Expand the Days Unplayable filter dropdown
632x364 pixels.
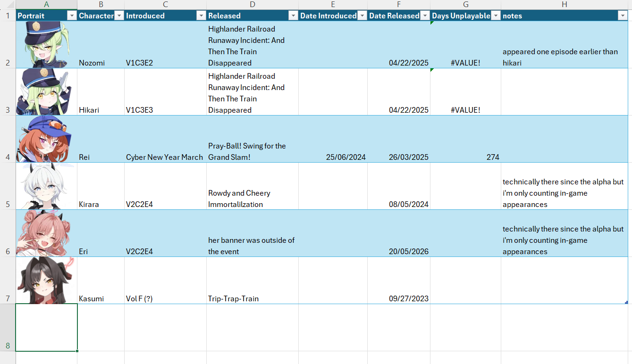(496, 16)
